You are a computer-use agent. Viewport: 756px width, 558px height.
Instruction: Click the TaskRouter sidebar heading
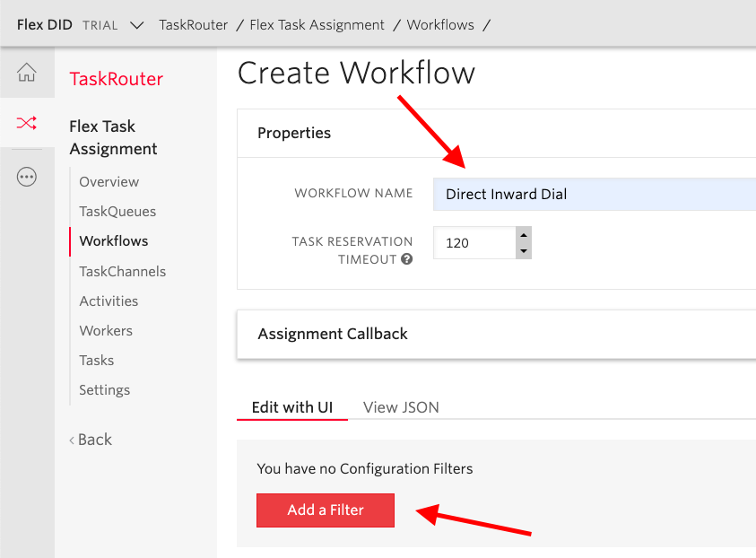(117, 79)
